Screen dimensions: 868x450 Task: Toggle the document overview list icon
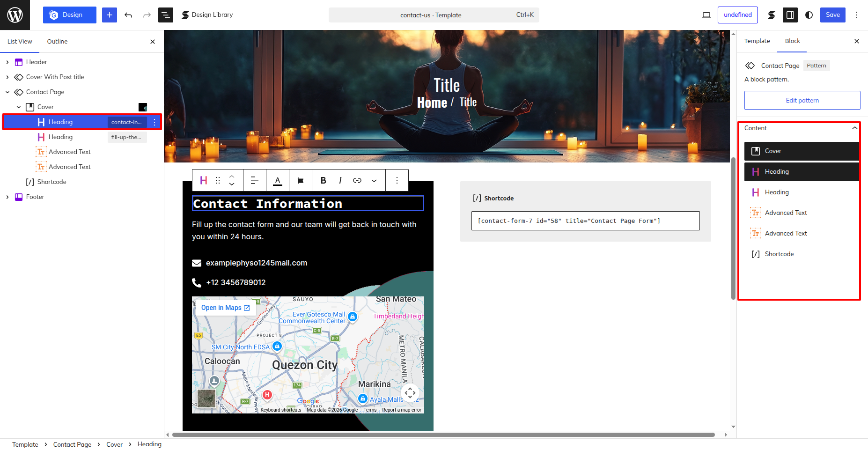click(x=166, y=15)
